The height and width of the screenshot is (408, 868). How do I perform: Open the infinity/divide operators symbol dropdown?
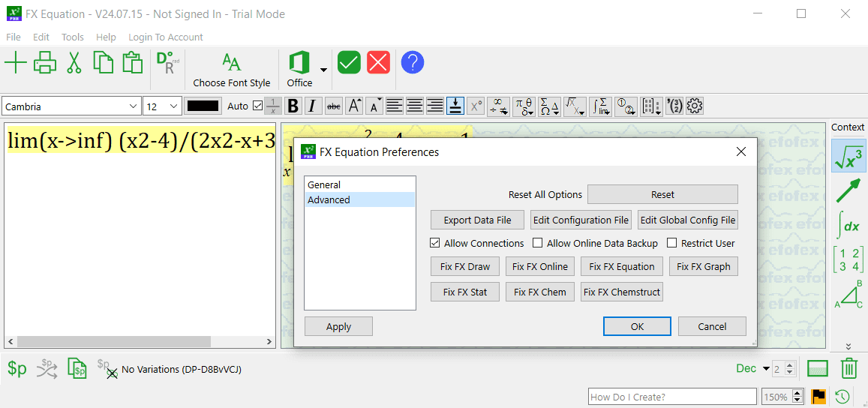tap(499, 106)
